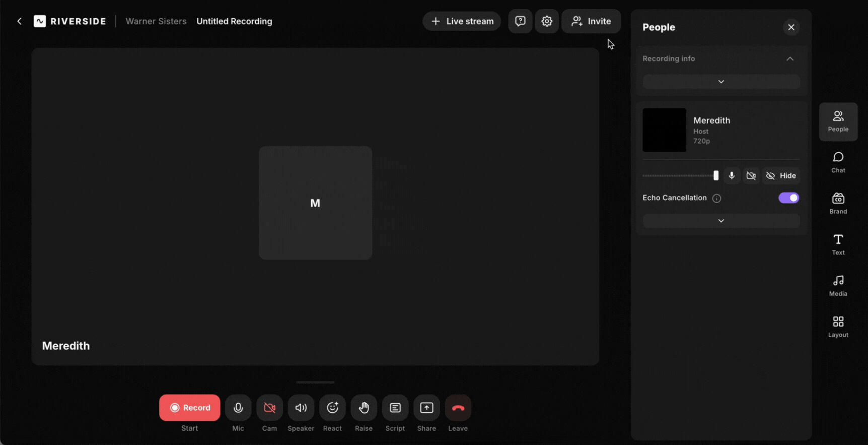Open the Brand sidebar tab
The image size is (868, 445).
point(838,203)
